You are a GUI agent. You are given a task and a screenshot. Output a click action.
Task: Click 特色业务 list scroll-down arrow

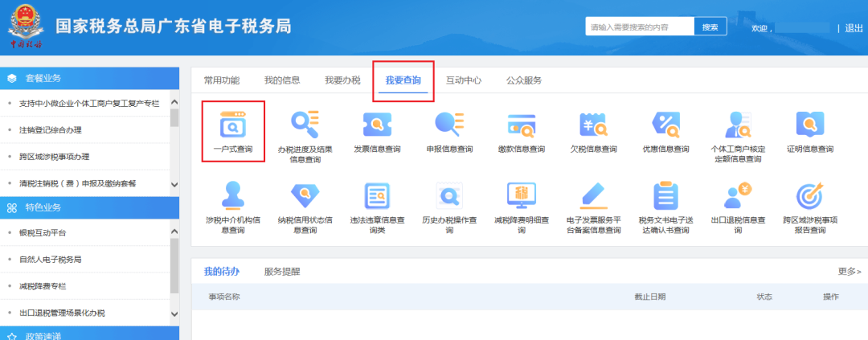[x=174, y=314]
